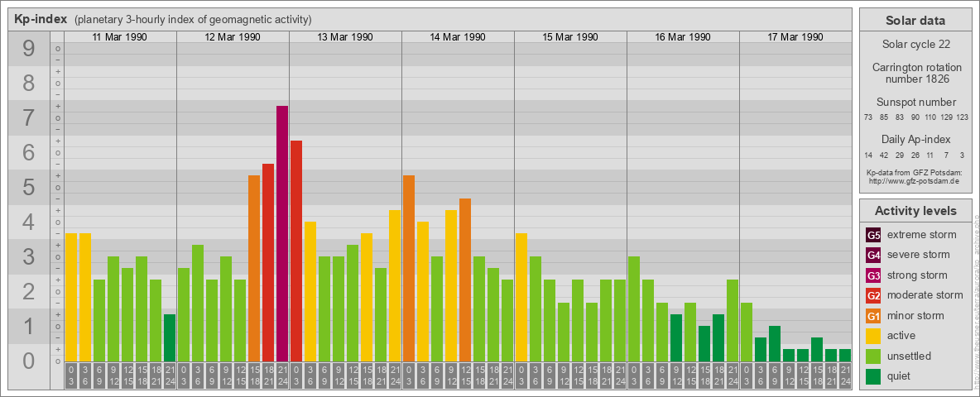Click the '12 15' time label under 14 Mar 1990
The image size is (980, 397).
tap(465, 375)
